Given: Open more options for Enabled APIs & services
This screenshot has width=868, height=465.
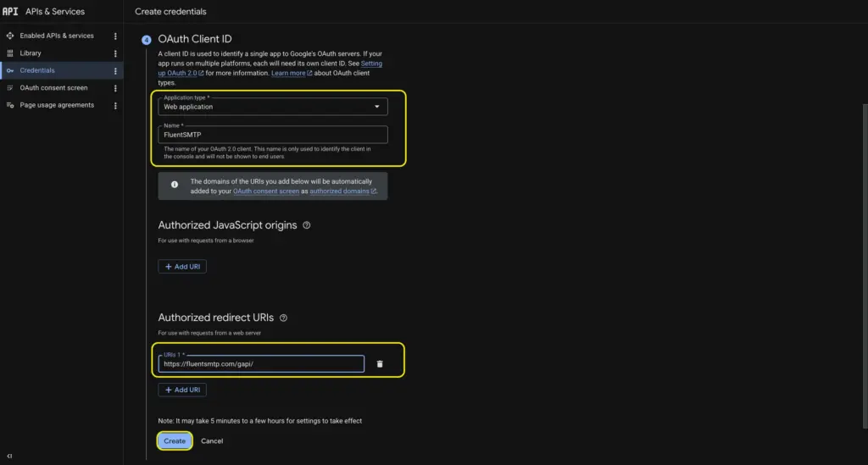Looking at the screenshot, I should point(115,36).
